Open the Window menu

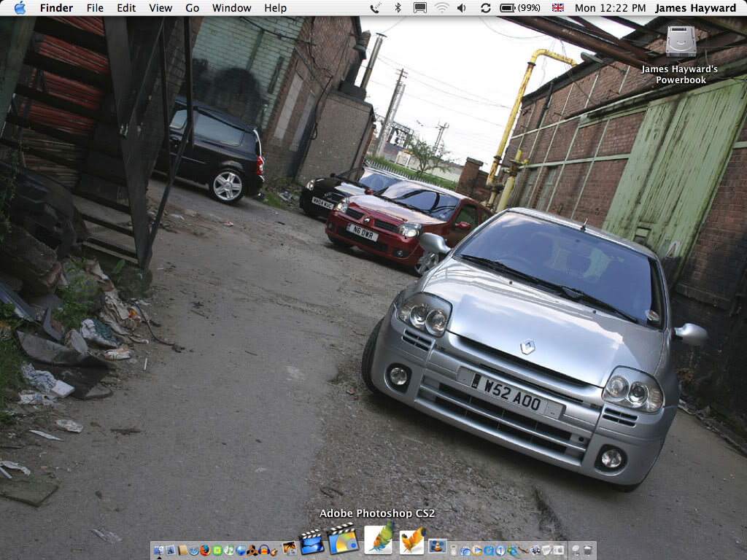click(231, 8)
